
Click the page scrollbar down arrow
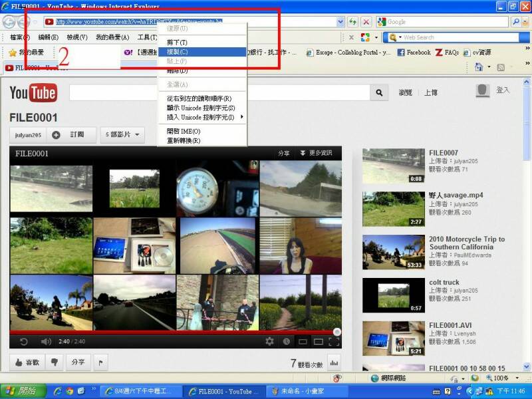click(527, 366)
